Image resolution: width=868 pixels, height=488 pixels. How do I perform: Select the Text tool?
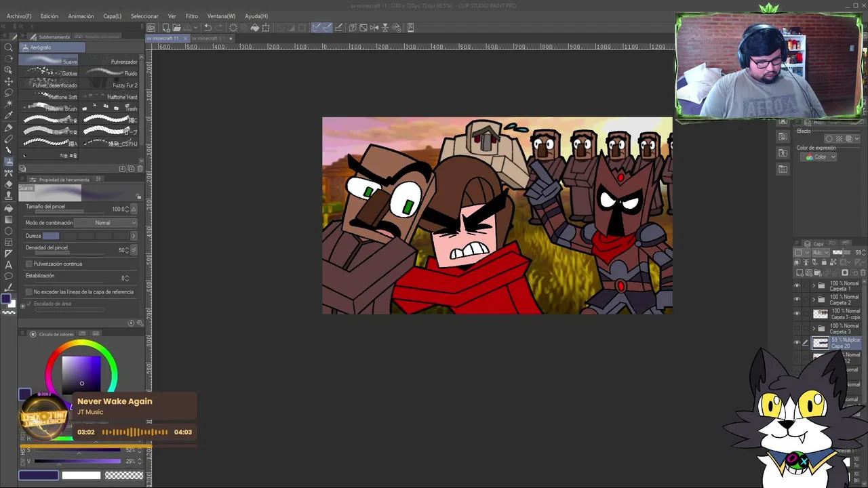[9, 266]
